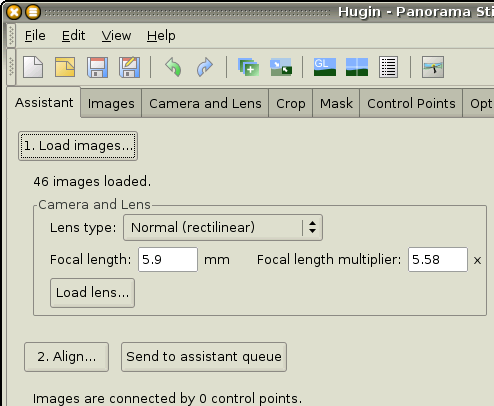The width and height of the screenshot is (494, 406).
Task: Show the control points list icon
Action: (388, 67)
